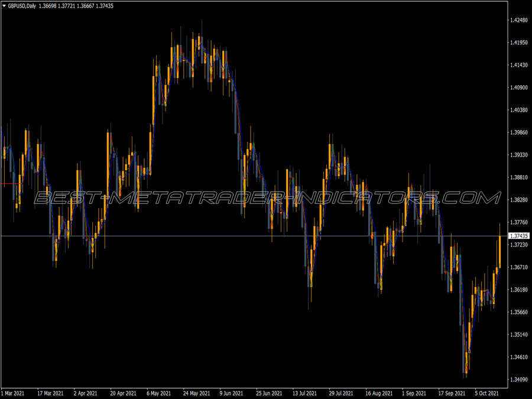Click the 1.40900 price scale label
532x399 pixels.
(519, 87)
